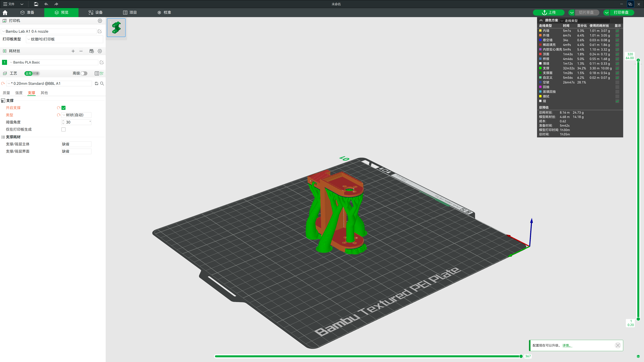
Task: Click the home icon
Action: [5, 13]
